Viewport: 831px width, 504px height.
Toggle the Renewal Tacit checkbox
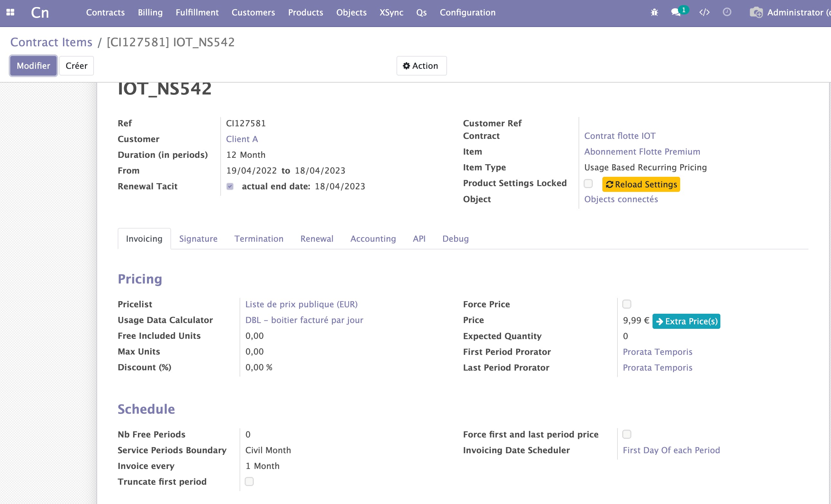(x=230, y=186)
